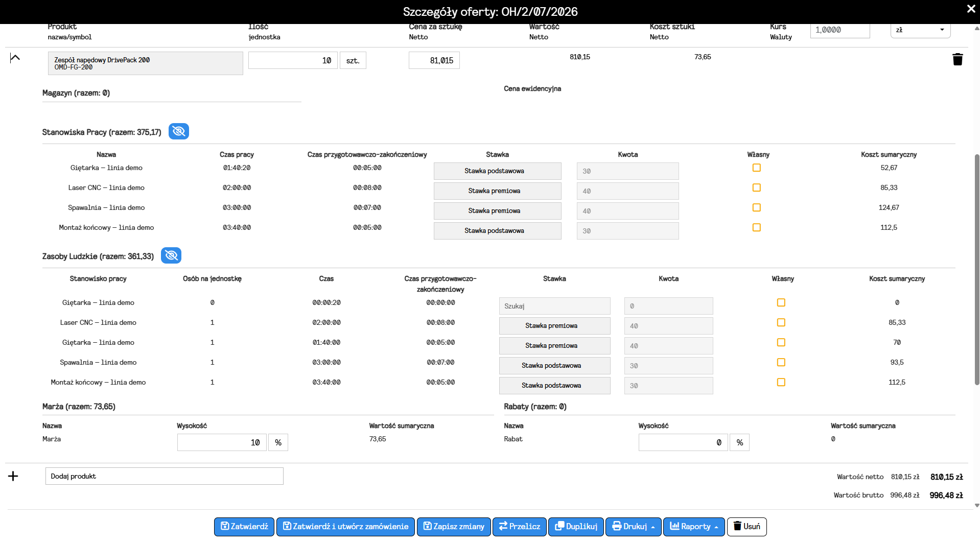Check Własny for Laser CNC workstation row

(x=757, y=187)
